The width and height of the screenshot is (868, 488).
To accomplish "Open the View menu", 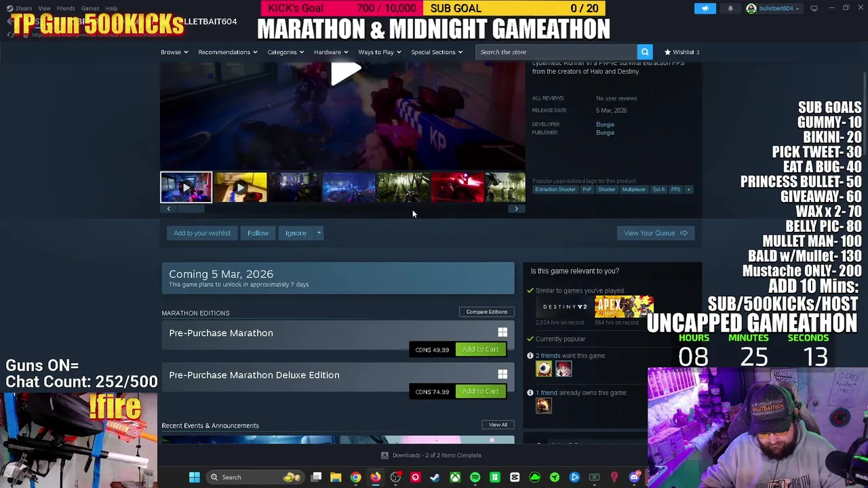I will [x=44, y=8].
